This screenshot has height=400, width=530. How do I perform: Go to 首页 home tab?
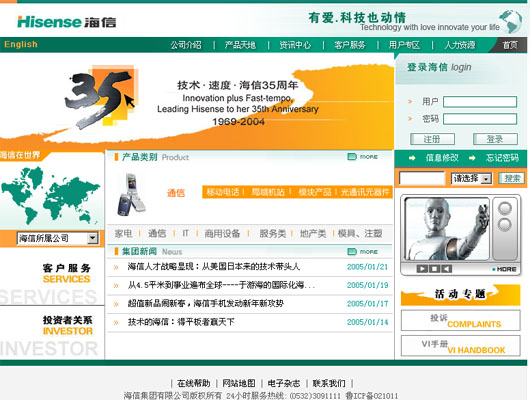point(510,45)
